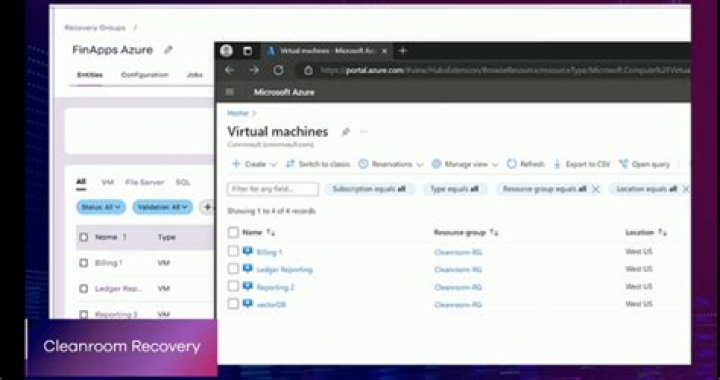720x380 pixels.
Task: Check the Billing 1 row in Azure
Action: [233, 251]
